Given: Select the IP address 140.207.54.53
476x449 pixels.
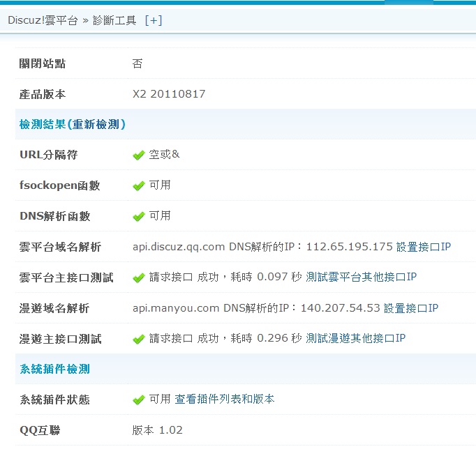Looking at the screenshot, I should (x=341, y=308).
